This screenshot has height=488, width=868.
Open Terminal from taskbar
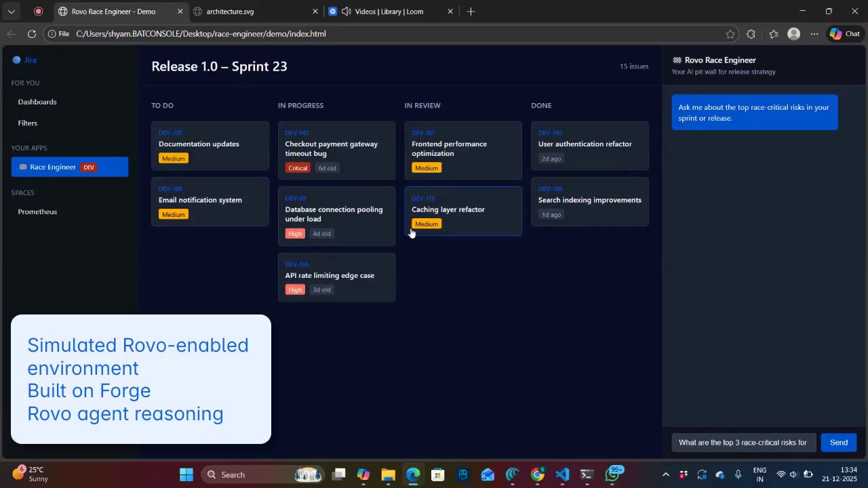pyautogui.click(x=587, y=474)
